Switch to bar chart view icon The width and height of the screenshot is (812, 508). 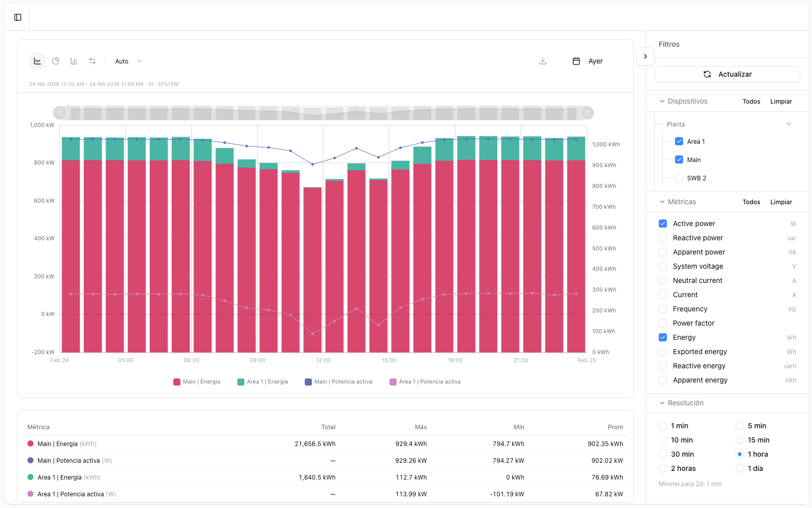(x=74, y=61)
